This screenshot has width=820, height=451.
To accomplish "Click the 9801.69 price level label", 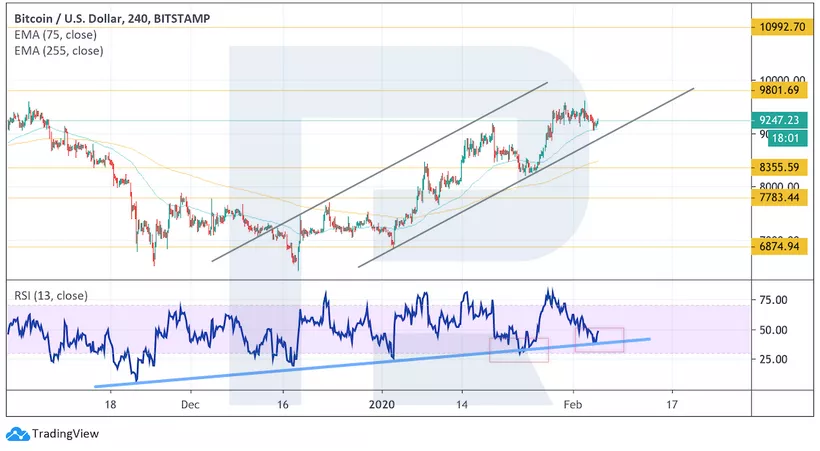I will [x=783, y=90].
